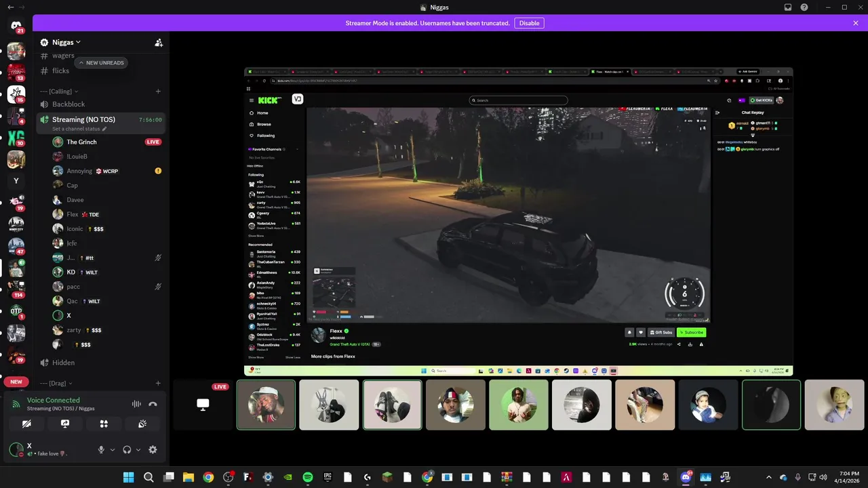Select member Cap in voice list
The height and width of the screenshot is (488, 868).
tap(72, 186)
